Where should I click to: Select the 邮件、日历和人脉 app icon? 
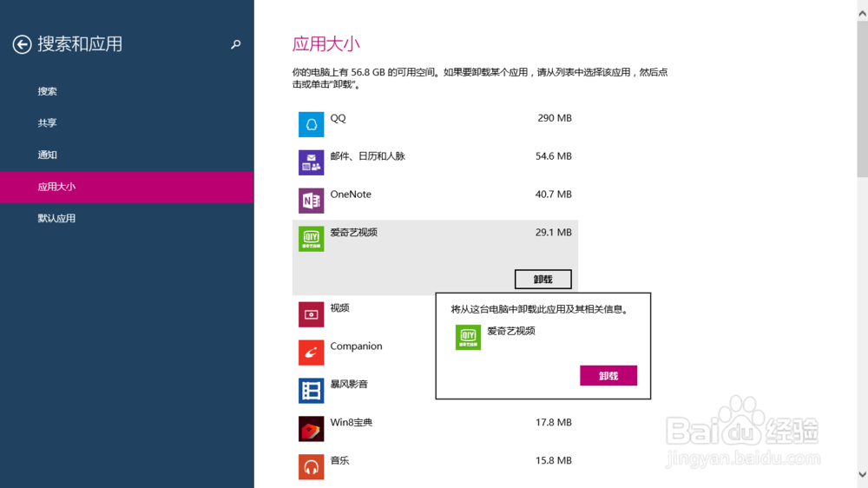tap(311, 162)
